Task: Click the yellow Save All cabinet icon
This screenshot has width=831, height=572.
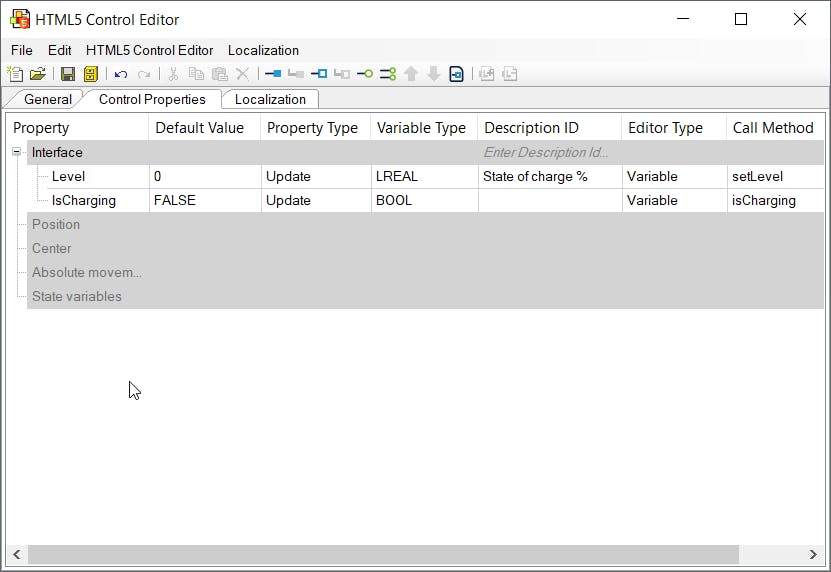Action: (x=91, y=74)
